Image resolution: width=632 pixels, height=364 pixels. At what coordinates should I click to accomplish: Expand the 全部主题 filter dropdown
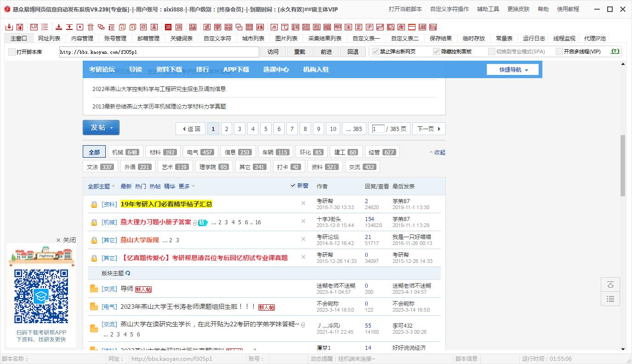point(101,186)
